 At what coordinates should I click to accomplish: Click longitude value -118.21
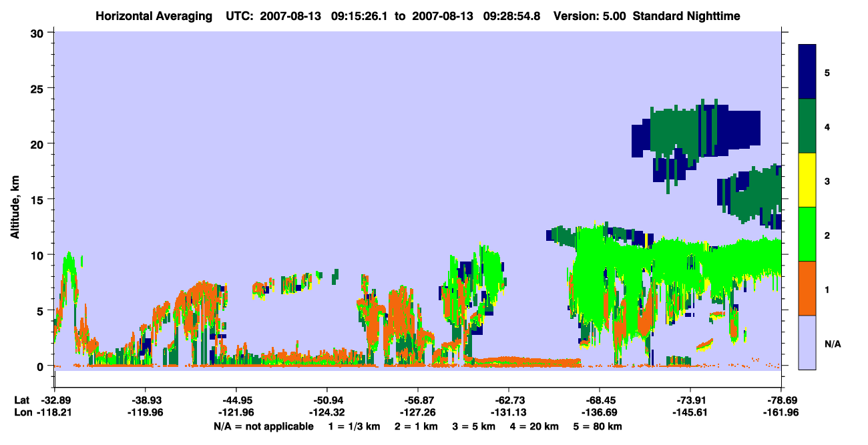coord(55,412)
